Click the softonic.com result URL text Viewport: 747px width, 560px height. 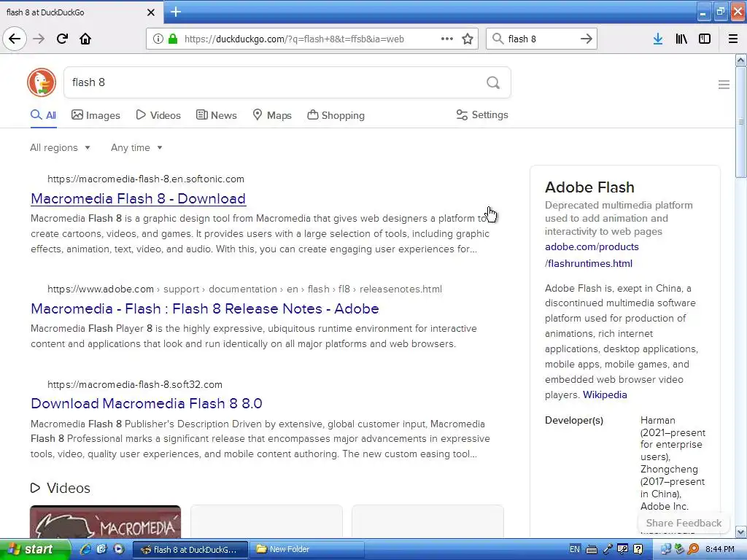click(146, 179)
